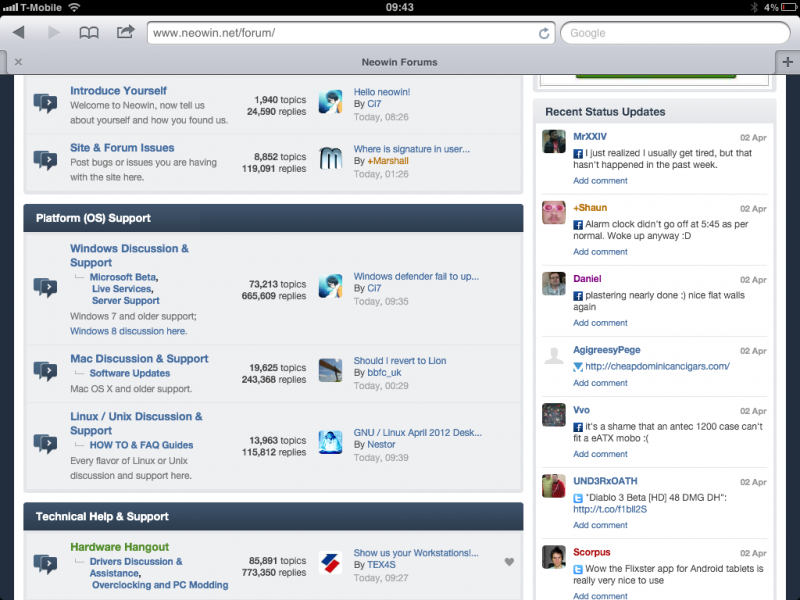This screenshot has width=800, height=600.
Task: Open AgigreesyPege's default avatar
Action: click(x=554, y=355)
